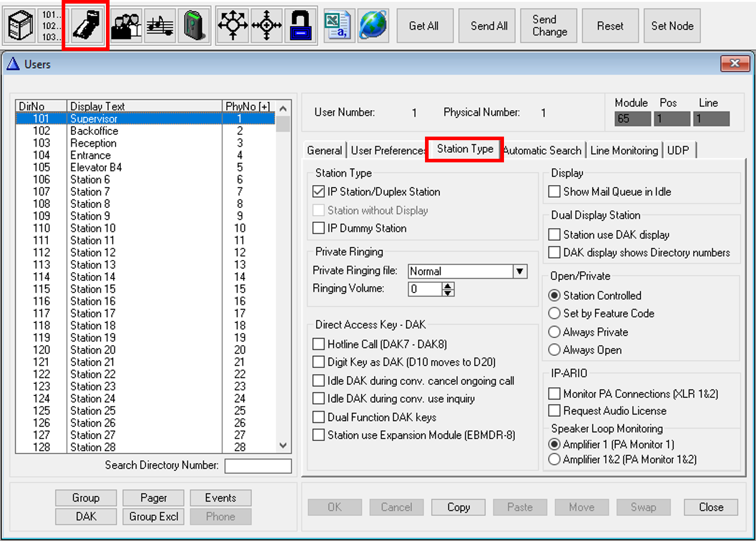Enable Dual Function DAK keys
This screenshot has width=756, height=541.
(x=318, y=417)
